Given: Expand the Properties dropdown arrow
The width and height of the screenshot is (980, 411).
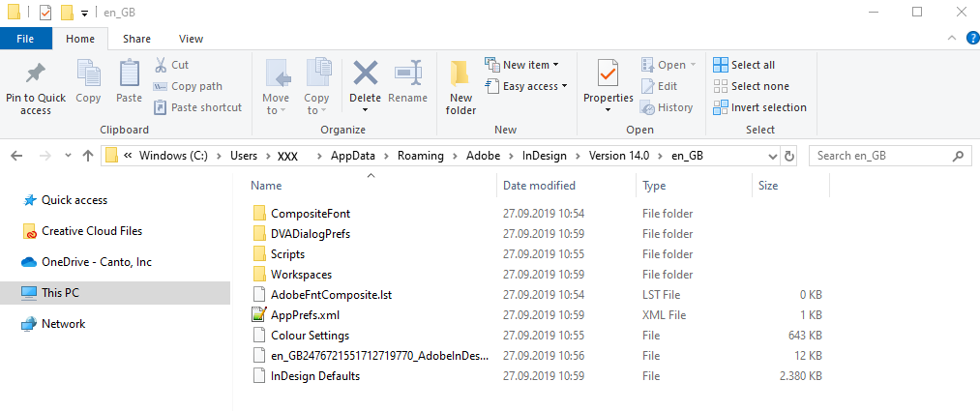Looking at the screenshot, I should coord(609,110).
